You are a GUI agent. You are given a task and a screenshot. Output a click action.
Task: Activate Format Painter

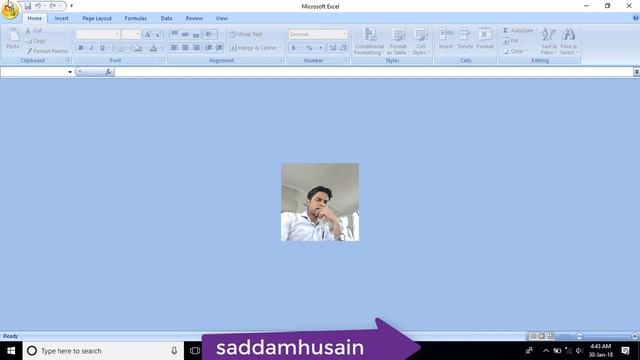pyautogui.click(x=47, y=51)
